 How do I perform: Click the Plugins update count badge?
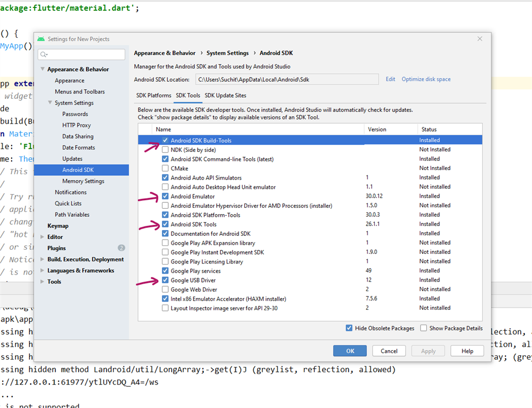click(x=122, y=248)
